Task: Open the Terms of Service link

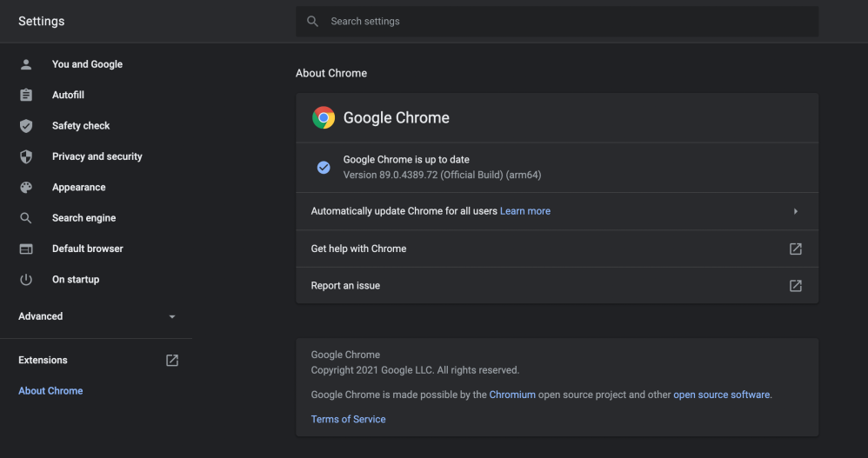Action: click(x=348, y=419)
